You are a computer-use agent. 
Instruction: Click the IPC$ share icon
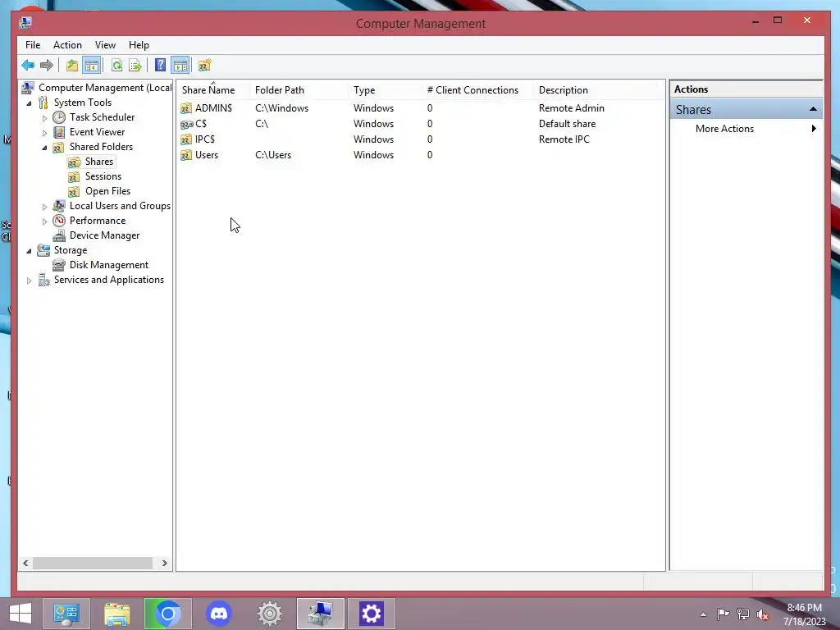(186, 139)
